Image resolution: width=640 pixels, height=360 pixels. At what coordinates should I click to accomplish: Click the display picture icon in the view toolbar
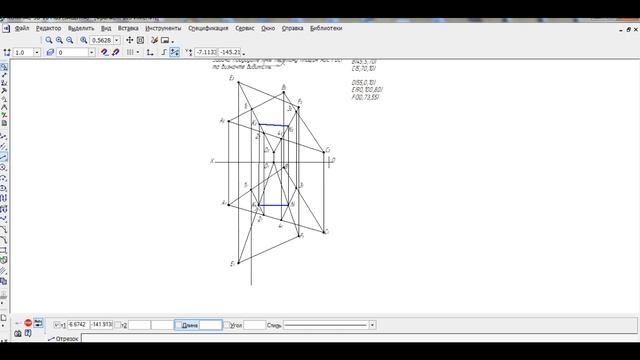pos(165,40)
